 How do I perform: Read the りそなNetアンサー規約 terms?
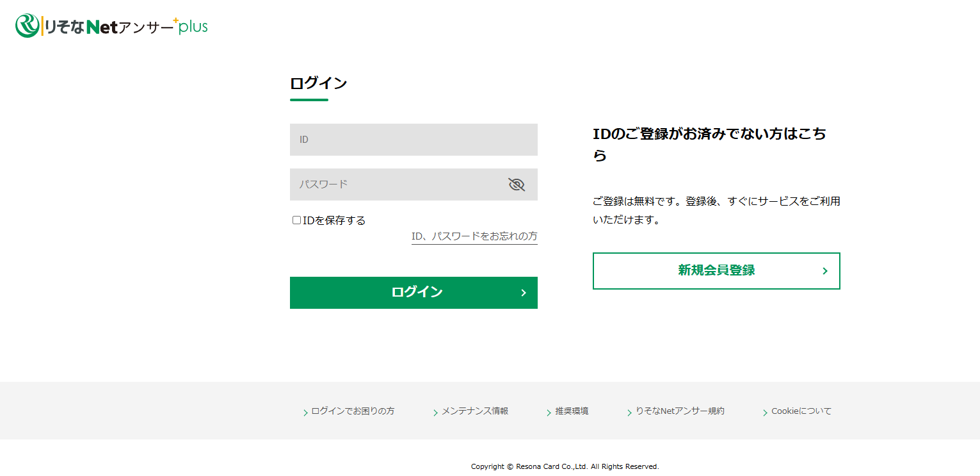pos(680,411)
